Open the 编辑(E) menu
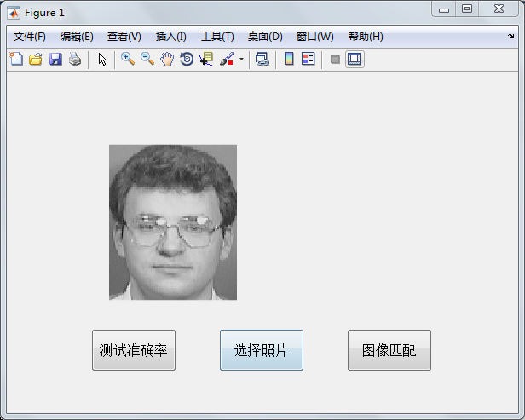 coord(77,37)
